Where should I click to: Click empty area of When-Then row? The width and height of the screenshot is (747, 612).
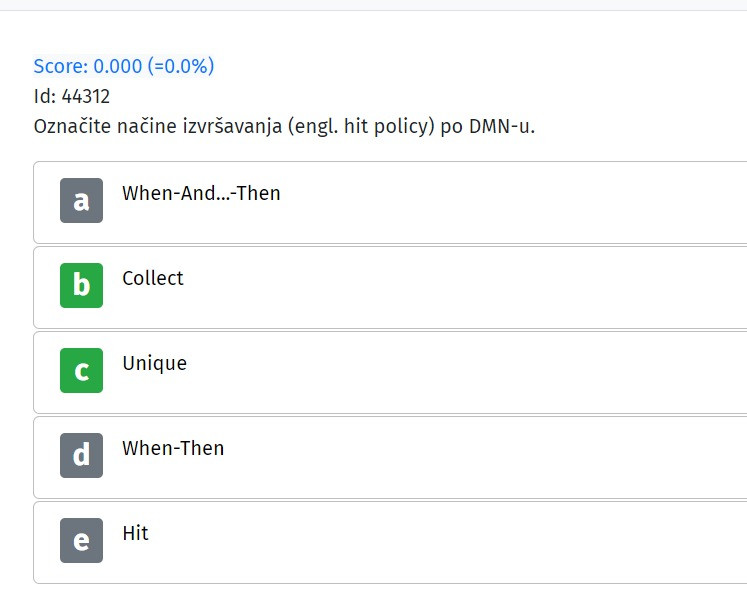tap(476, 458)
